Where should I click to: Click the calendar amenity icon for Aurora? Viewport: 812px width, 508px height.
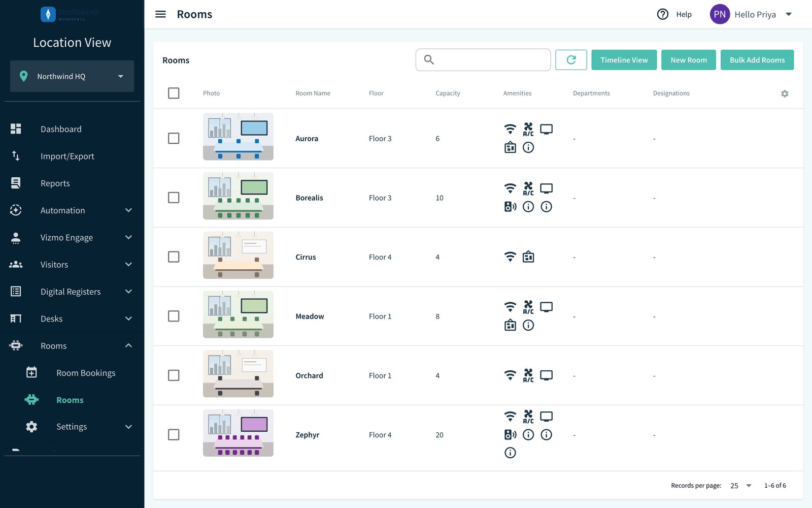[x=510, y=147]
